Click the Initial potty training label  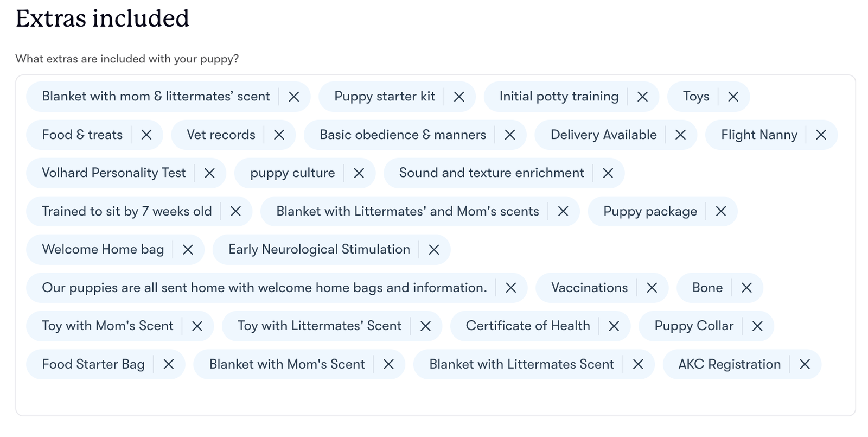[559, 97]
